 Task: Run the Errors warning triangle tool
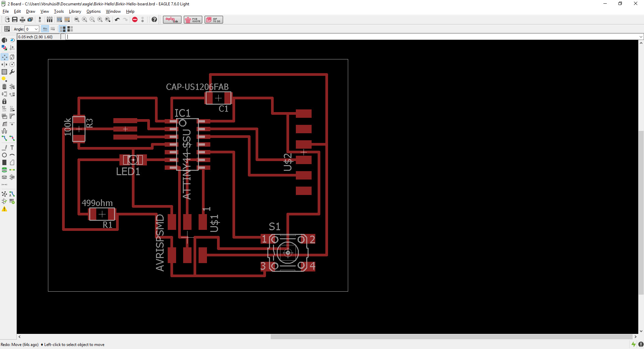pyautogui.click(x=4, y=209)
